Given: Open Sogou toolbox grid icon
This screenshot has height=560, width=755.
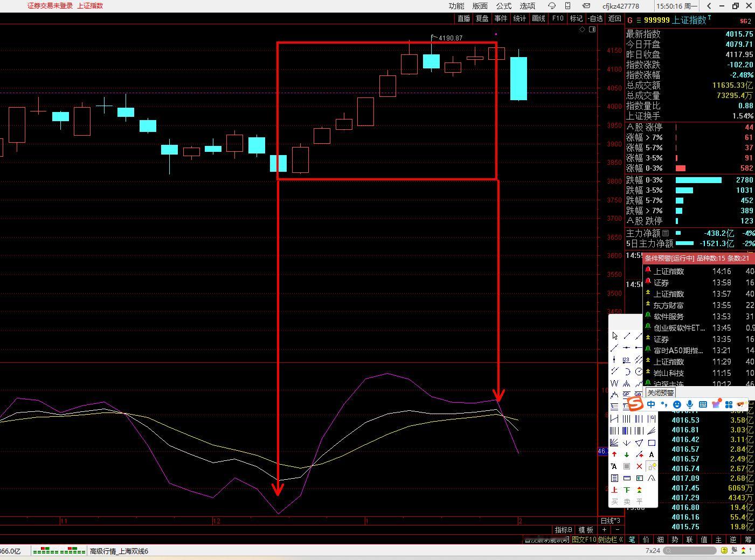Looking at the screenshot, I should click(729, 404).
